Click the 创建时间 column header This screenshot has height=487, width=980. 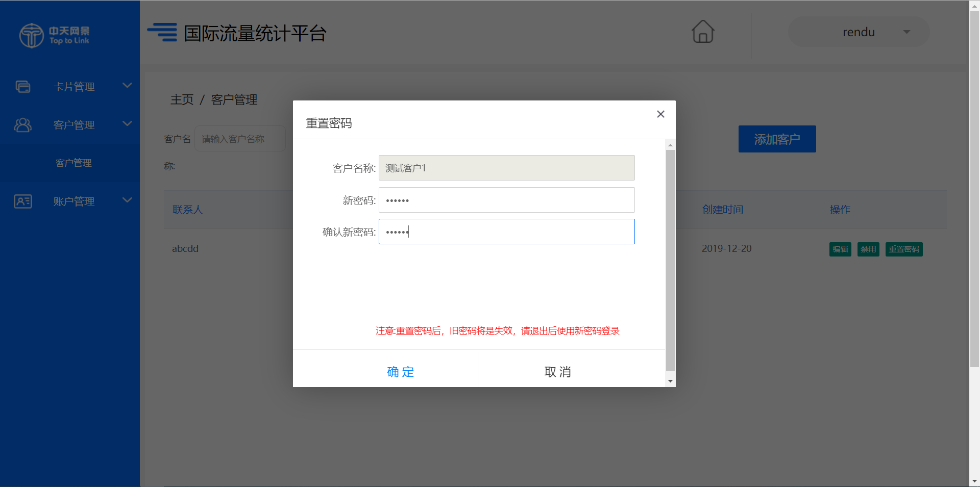click(x=723, y=210)
